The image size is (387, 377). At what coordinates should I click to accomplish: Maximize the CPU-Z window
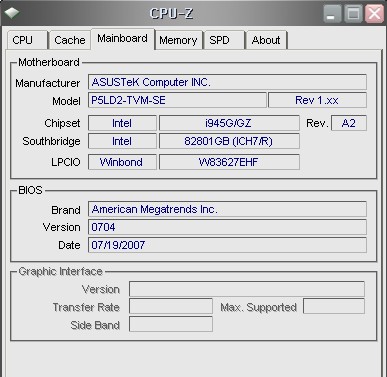(x=353, y=14)
